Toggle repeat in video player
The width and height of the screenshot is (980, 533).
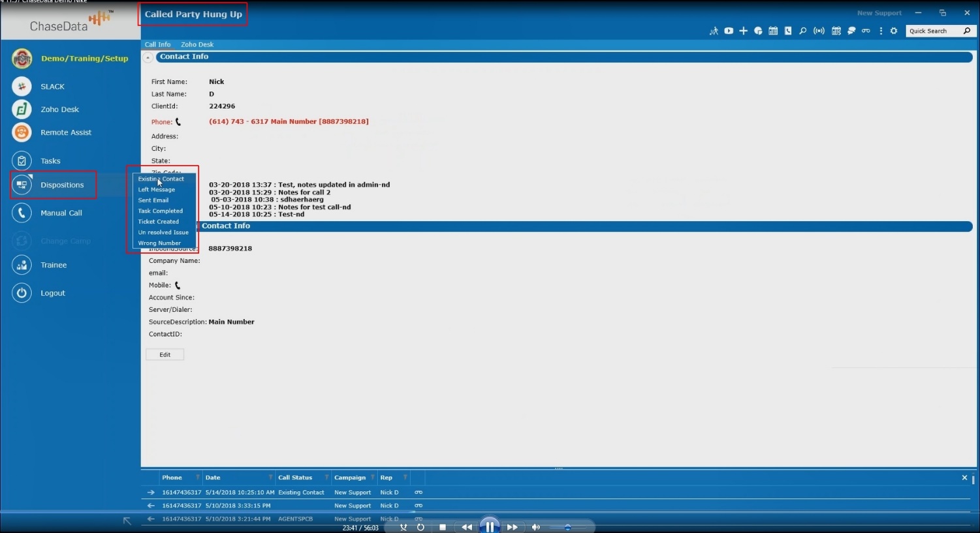(420, 527)
